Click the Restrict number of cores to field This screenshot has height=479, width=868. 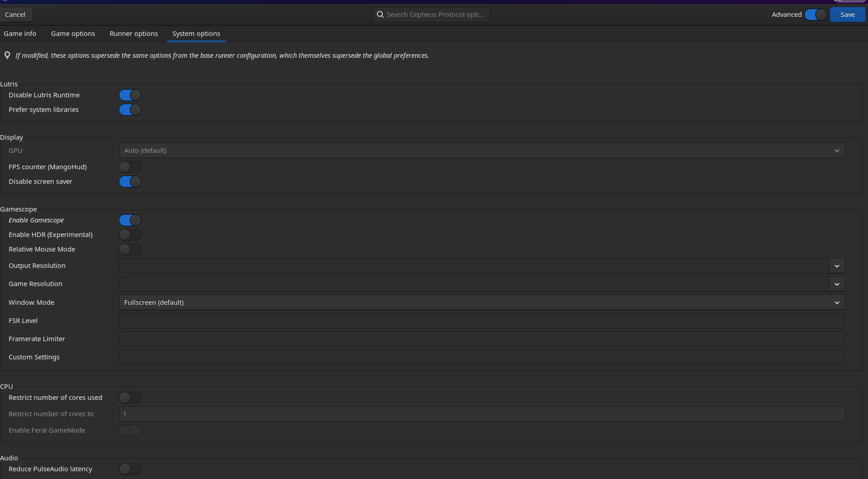tap(482, 414)
